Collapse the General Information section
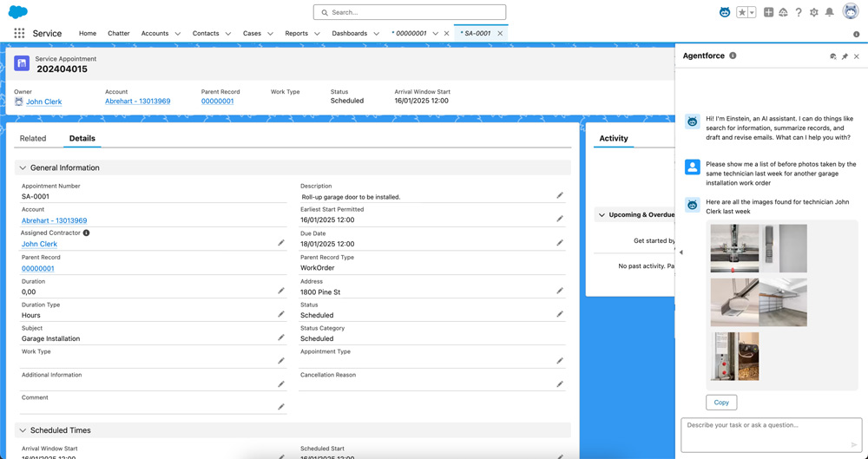The height and width of the screenshot is (459, 868). (x=23, y=167)
